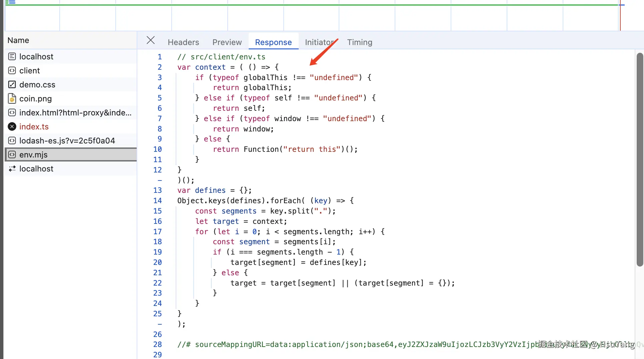Click the red load marker in timeline overview
The height and width of the screenshot is (359, 644).
click(620, 15)
